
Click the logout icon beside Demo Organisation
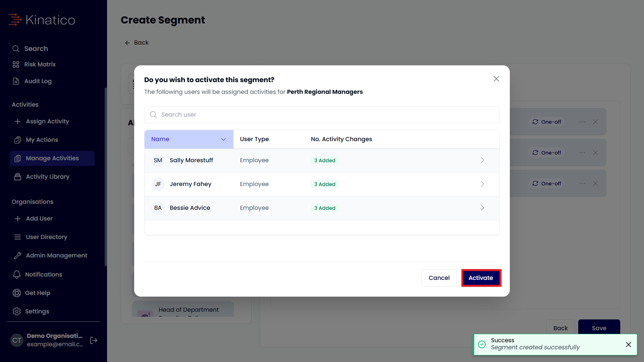pyautogui.click(x=94, y=340)
